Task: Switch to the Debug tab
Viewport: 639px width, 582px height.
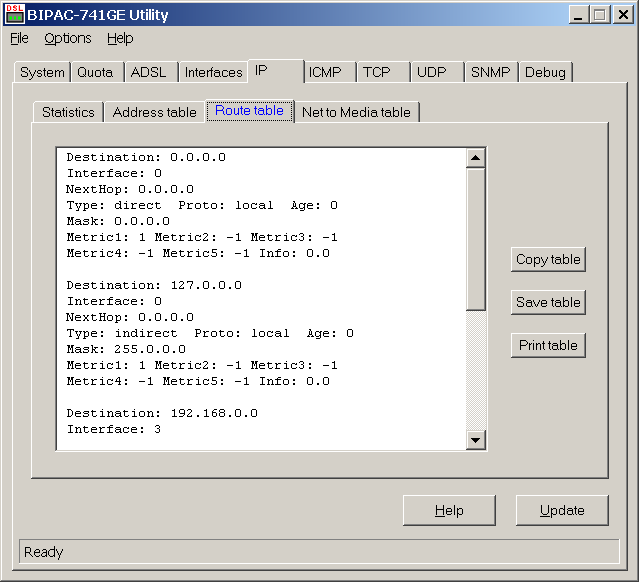Action: 545,72
